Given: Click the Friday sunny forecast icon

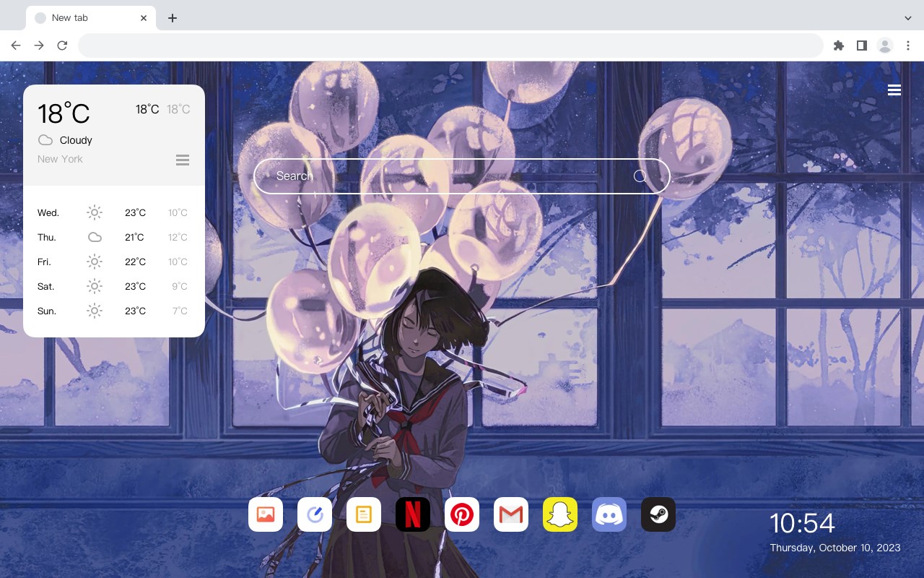Looking at the screenshot, I should pyautogui.click(x=95, y=262).
